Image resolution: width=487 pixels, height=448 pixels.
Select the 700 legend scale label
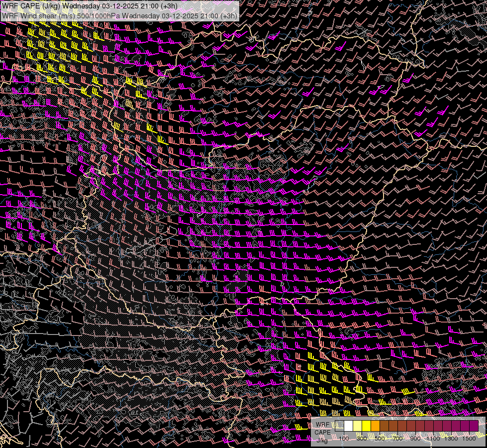tap(397, 439)
